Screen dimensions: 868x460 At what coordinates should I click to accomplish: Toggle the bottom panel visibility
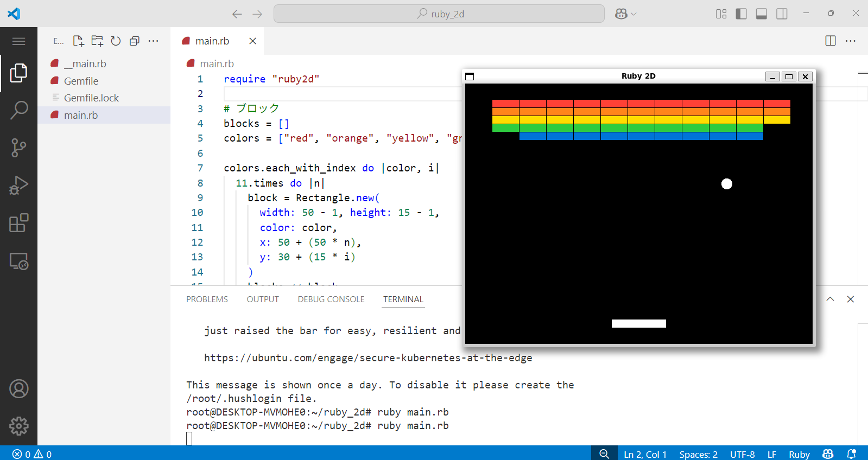click(762, 14)
